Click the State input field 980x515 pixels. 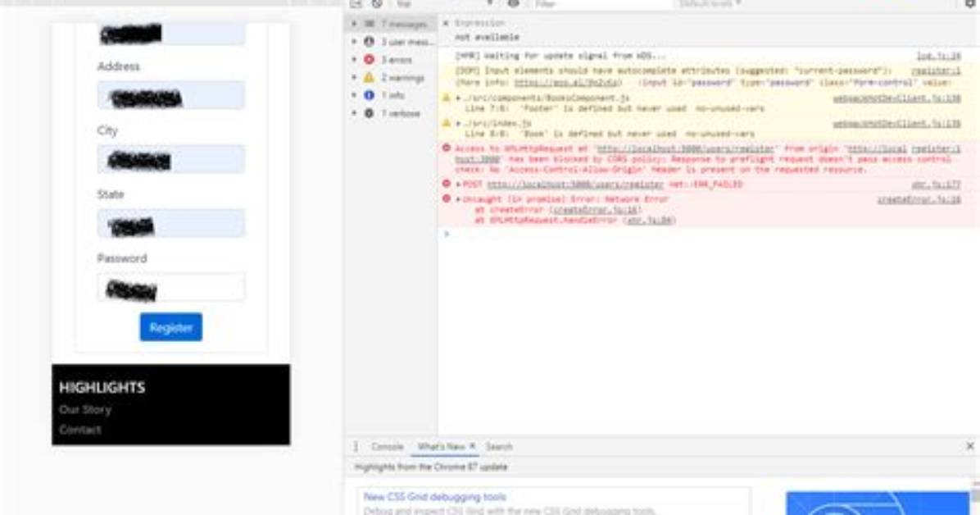tap(170, 223)
